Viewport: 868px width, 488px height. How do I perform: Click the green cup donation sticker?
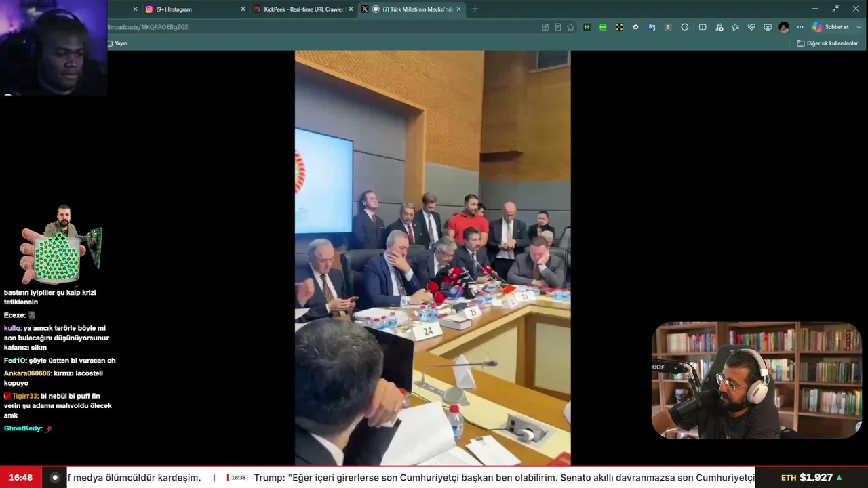(x=60, y=245)
